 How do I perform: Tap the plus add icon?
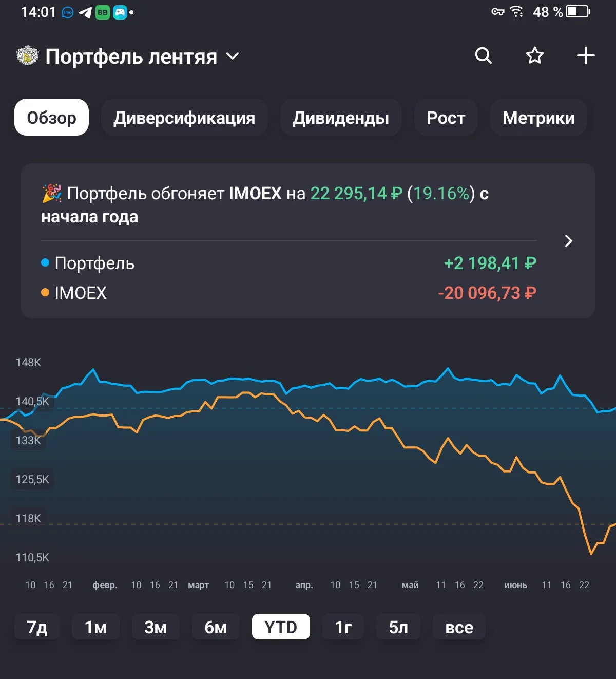click(586, 55)
